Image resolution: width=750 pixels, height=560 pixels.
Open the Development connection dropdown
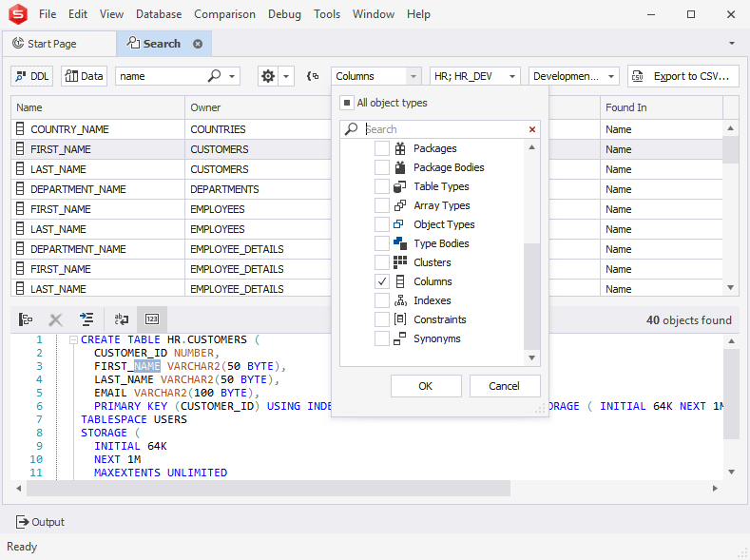pos(611,76)
